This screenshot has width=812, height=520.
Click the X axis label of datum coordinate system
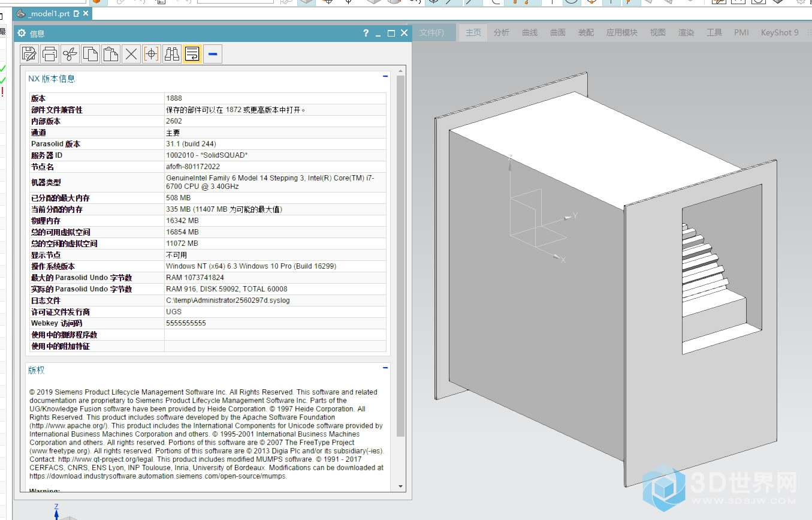click(563, 260)
